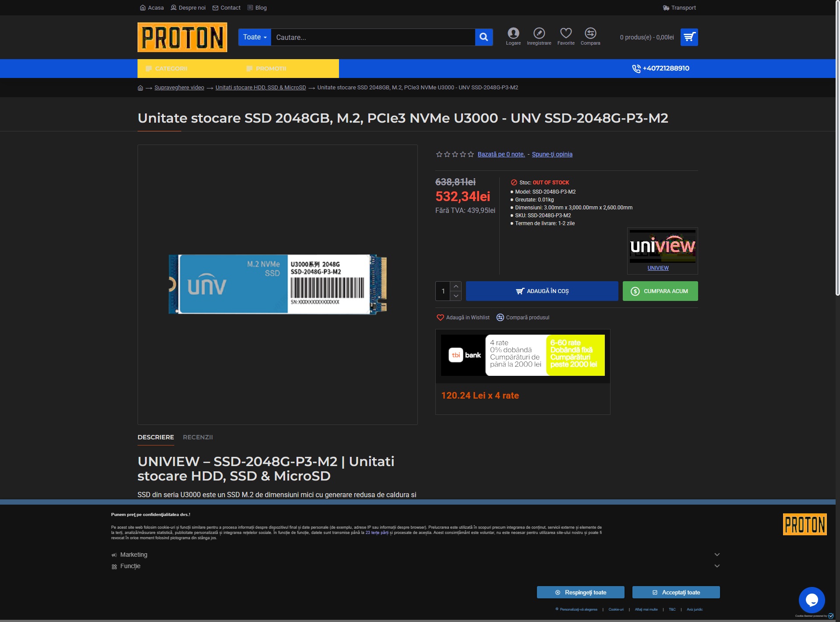This screenshot has height=622, width=840.
Task: Click the shopping cart icon
Action: (689, 37)
